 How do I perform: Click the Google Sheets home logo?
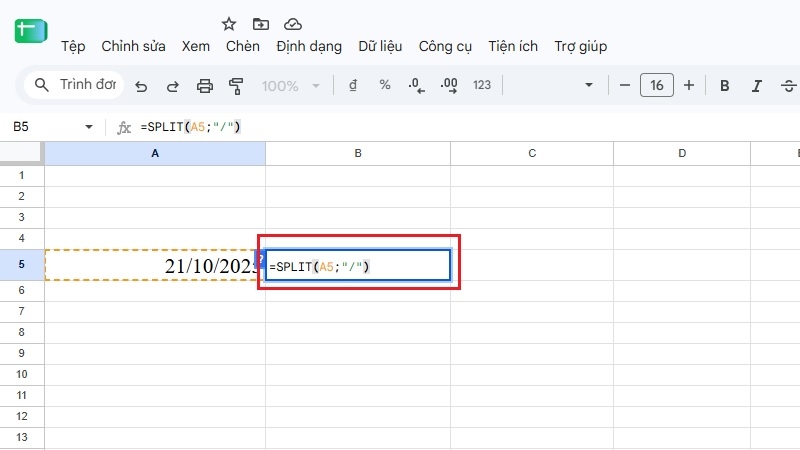[31, 31]
